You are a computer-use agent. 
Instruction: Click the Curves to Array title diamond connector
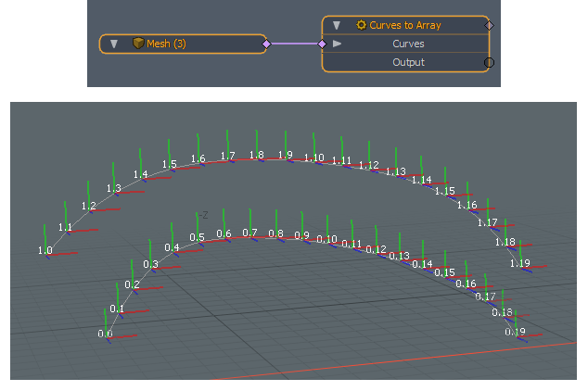[x=489, y=25]
